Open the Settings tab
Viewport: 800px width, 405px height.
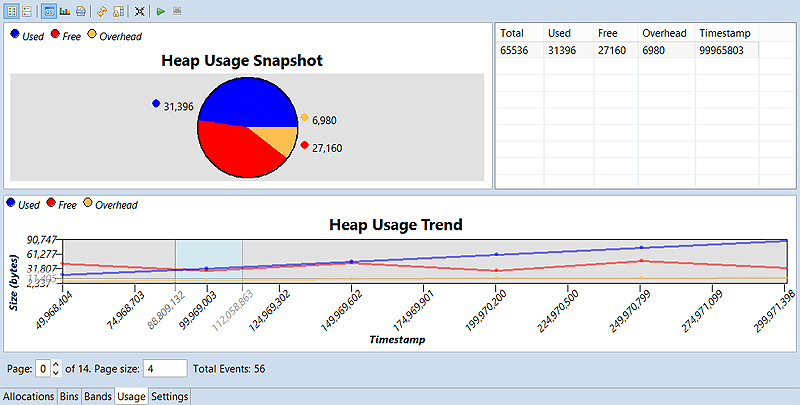pos(169,397)
